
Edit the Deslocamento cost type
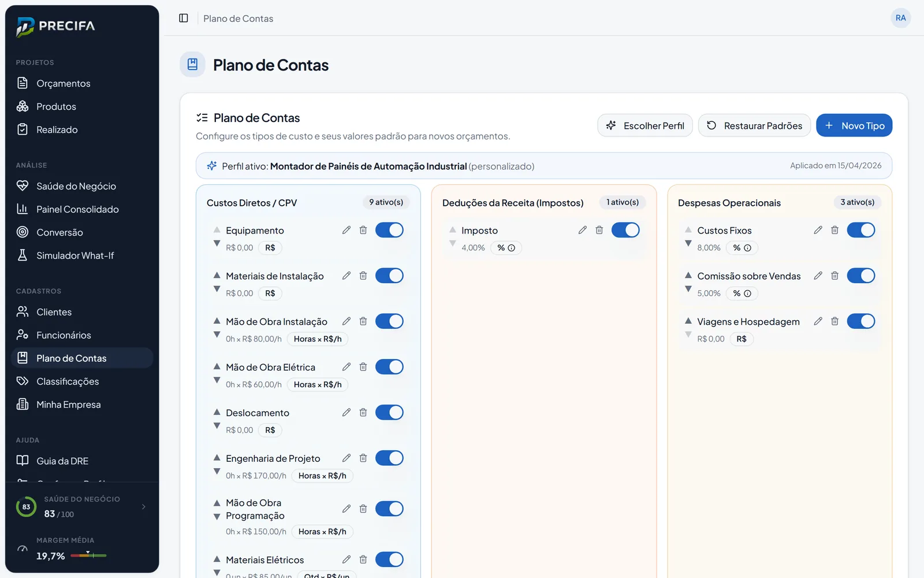pos(346,413)
